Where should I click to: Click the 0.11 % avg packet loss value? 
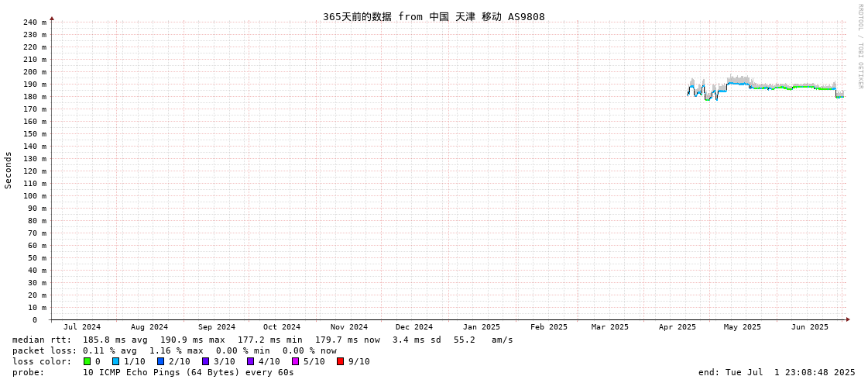[110, 351]
